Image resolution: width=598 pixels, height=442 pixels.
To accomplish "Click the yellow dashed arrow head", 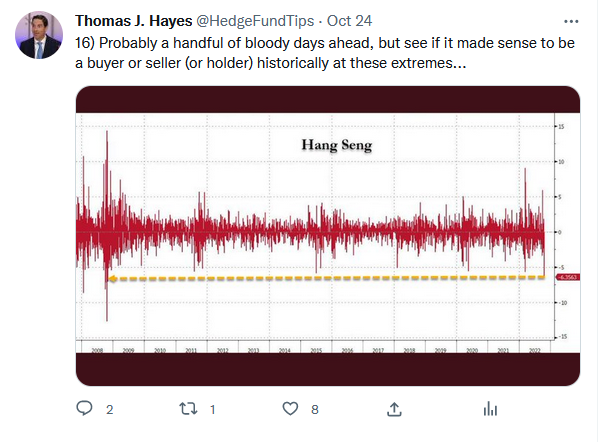I will tap(113, 279).
